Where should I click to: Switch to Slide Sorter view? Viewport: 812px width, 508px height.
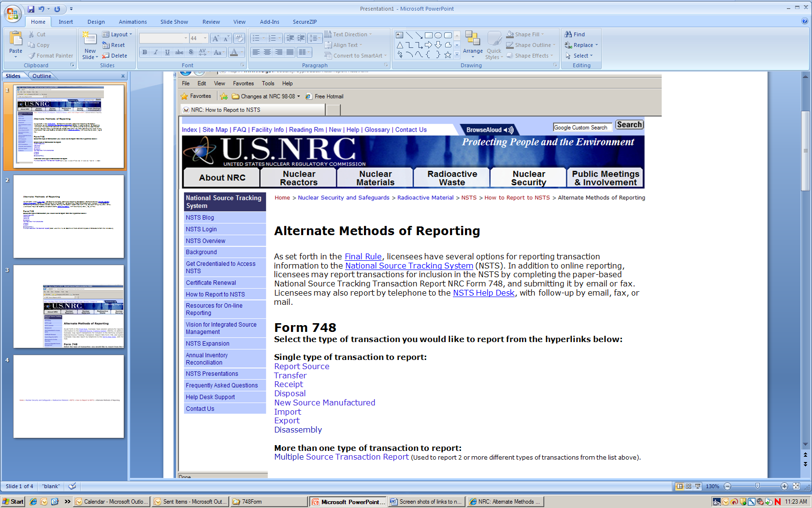coord(689,486)
